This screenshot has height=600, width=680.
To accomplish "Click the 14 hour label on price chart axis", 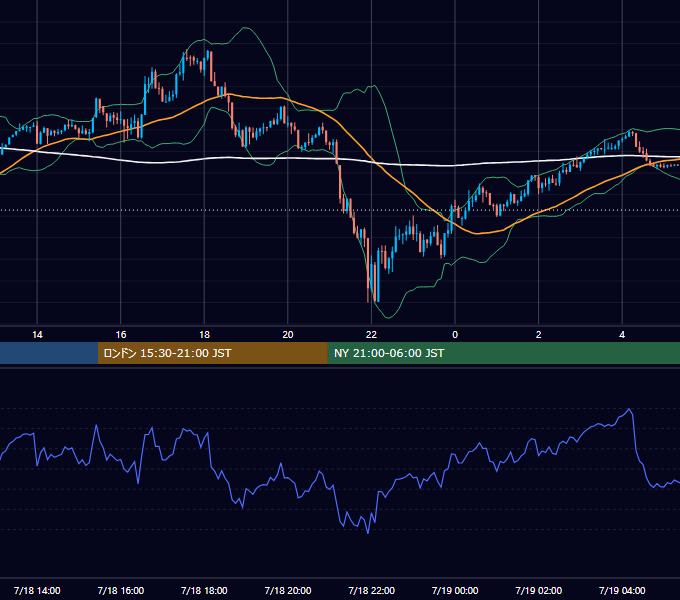I will (37, 335).
